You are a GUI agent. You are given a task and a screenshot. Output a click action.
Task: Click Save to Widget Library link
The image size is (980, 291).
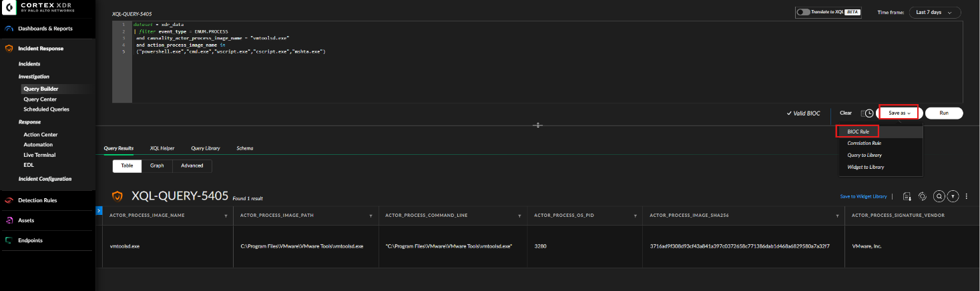click(x=864, y=196)
